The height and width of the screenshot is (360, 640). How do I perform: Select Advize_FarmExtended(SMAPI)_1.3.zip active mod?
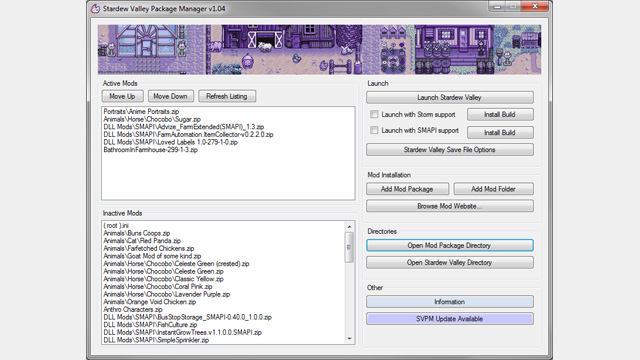184,127
